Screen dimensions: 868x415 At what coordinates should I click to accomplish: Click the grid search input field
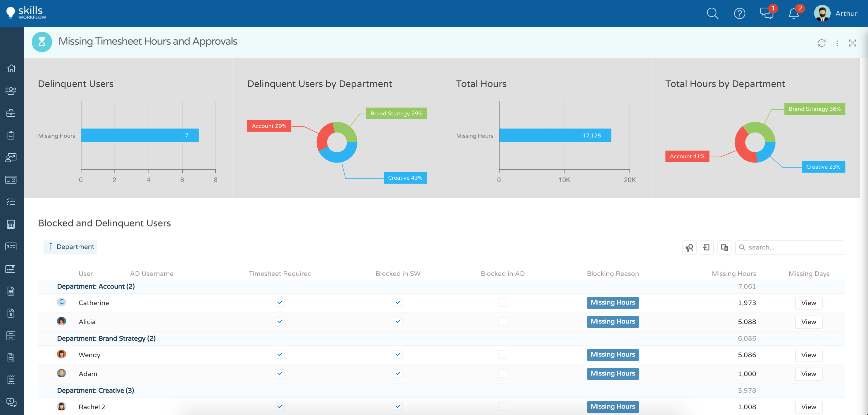click(790, 248)
